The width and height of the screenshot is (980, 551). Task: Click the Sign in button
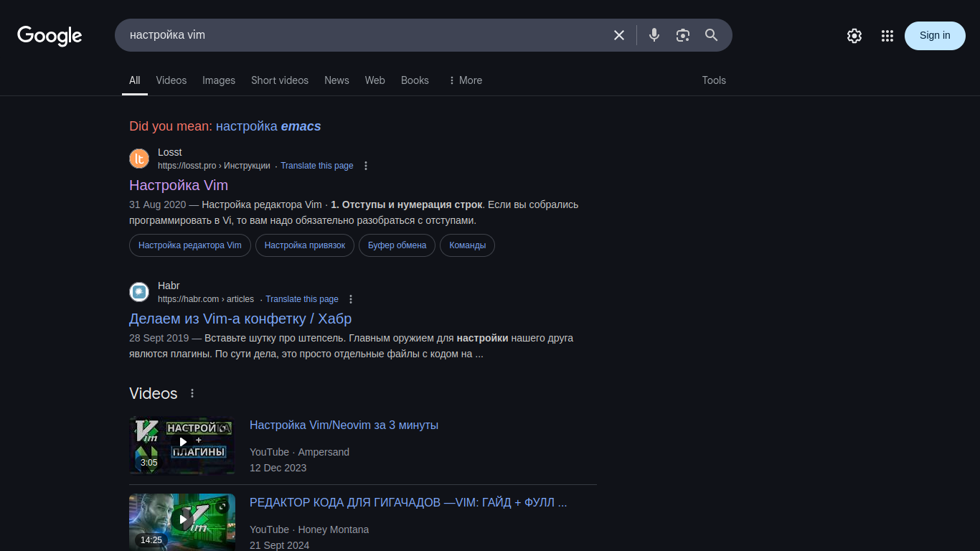935,36
